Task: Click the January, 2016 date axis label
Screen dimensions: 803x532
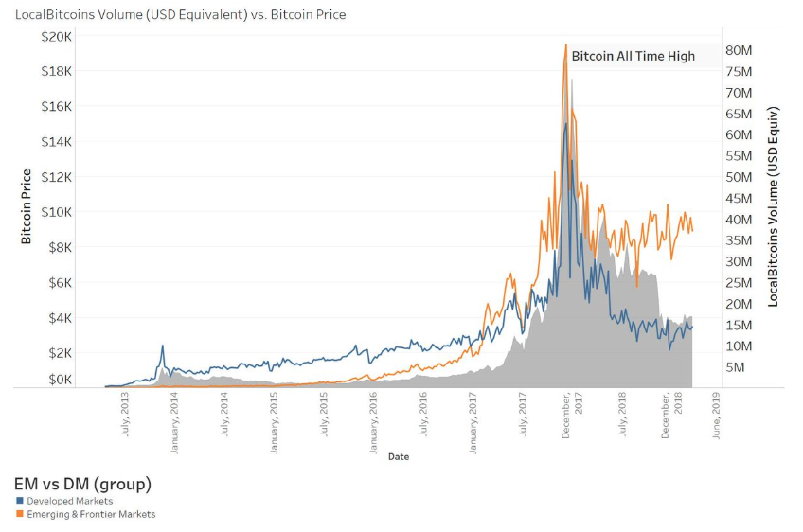Action: click(372, 418)
